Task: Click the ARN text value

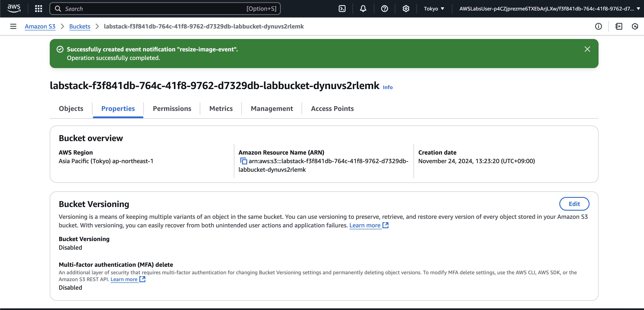Action: 323,165
